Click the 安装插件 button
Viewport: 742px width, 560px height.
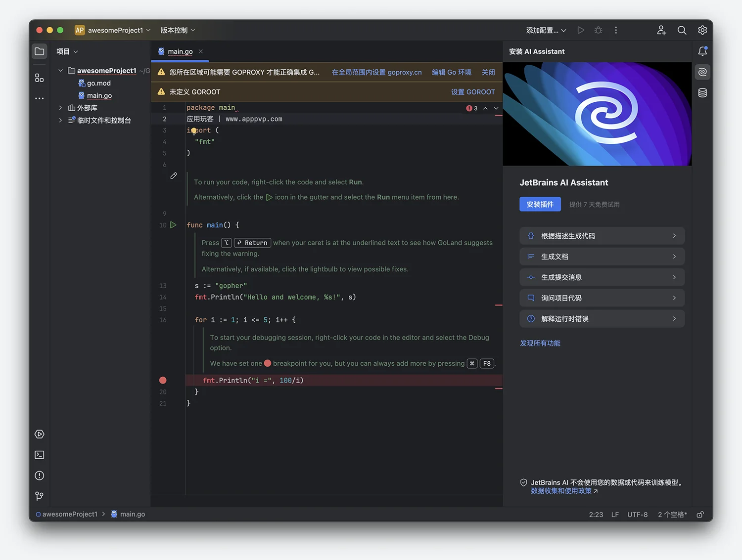(x=540, y=204)
